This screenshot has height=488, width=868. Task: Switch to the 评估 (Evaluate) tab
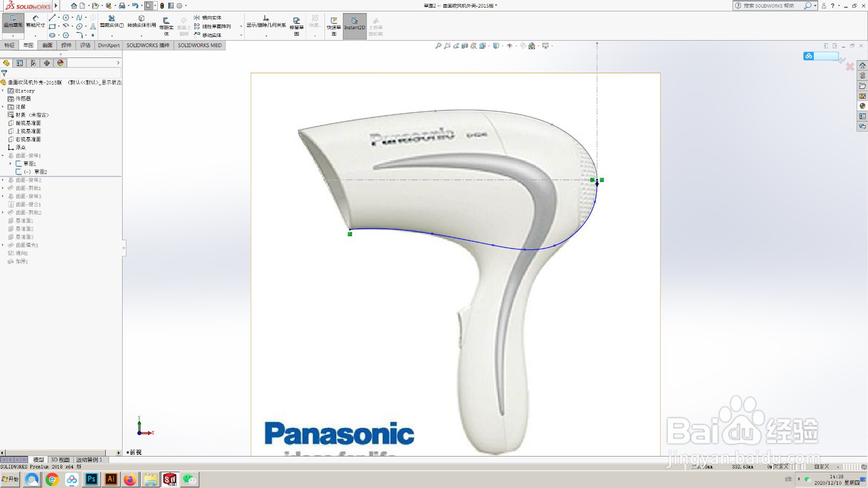tap(85, 46)
